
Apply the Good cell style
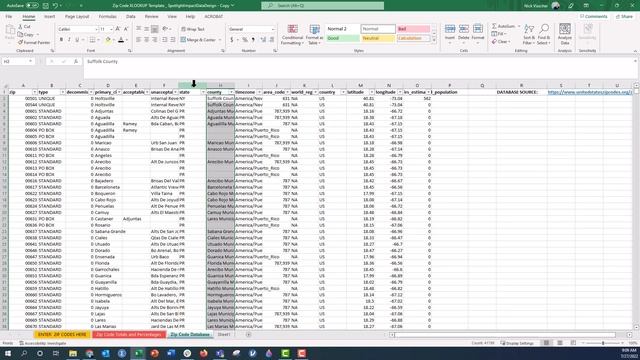[342, 38]
